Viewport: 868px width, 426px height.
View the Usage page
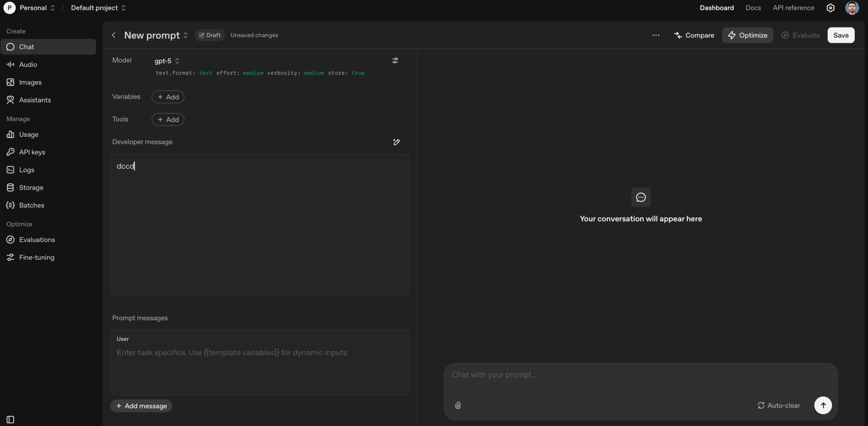click(48, 135)
